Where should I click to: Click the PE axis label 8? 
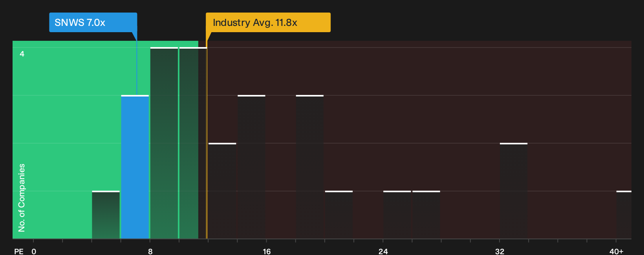150,251
